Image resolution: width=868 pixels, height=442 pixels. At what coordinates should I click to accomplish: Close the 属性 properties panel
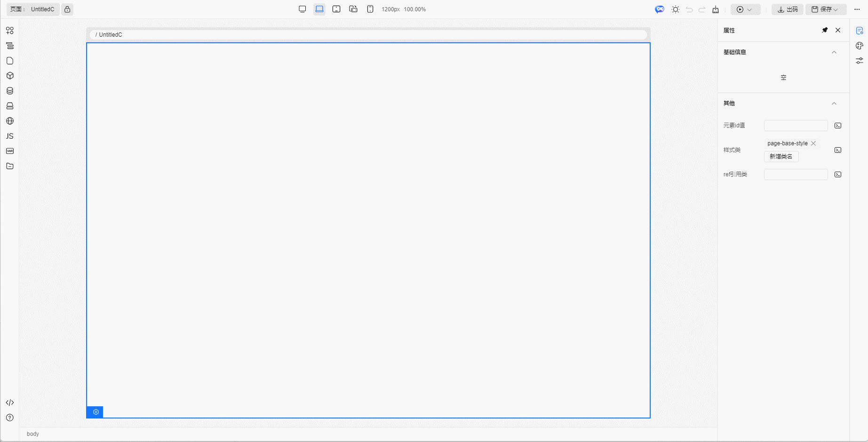pos(838,30)
